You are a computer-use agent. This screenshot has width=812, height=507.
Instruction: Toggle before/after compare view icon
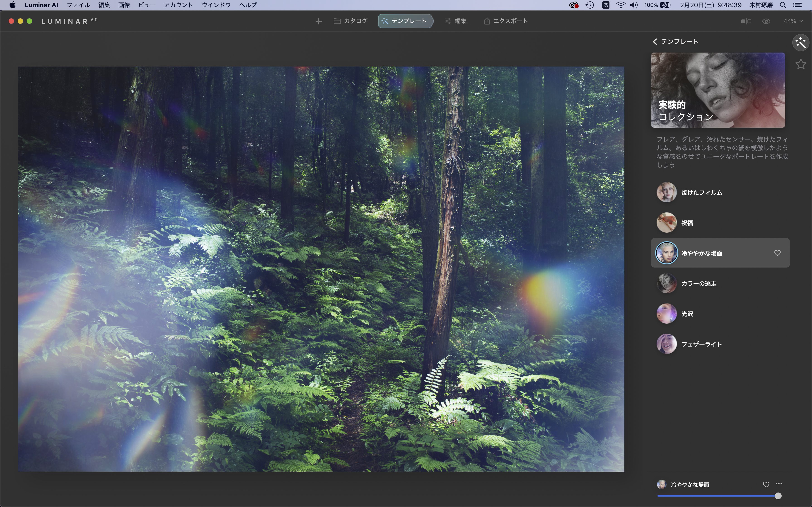tap(746, 21)
